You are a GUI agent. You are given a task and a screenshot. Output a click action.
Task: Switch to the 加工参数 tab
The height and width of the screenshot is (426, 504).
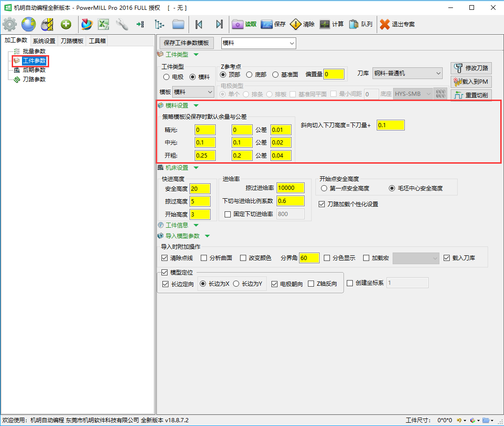pos(16,40)
